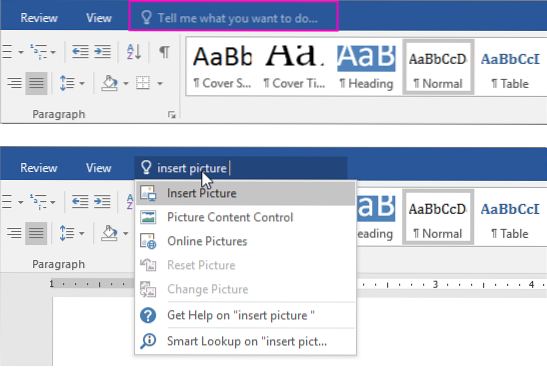Click the greyed-out Change Picture entry
The width and height of the screenshot is (547, 369).
[x=245, y=289]
